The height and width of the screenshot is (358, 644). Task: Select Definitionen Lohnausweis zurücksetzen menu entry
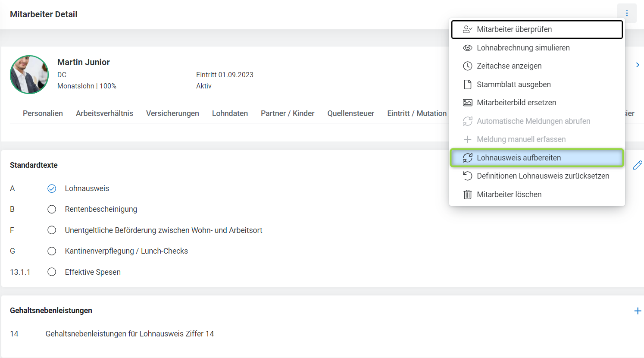click(542, 176)
